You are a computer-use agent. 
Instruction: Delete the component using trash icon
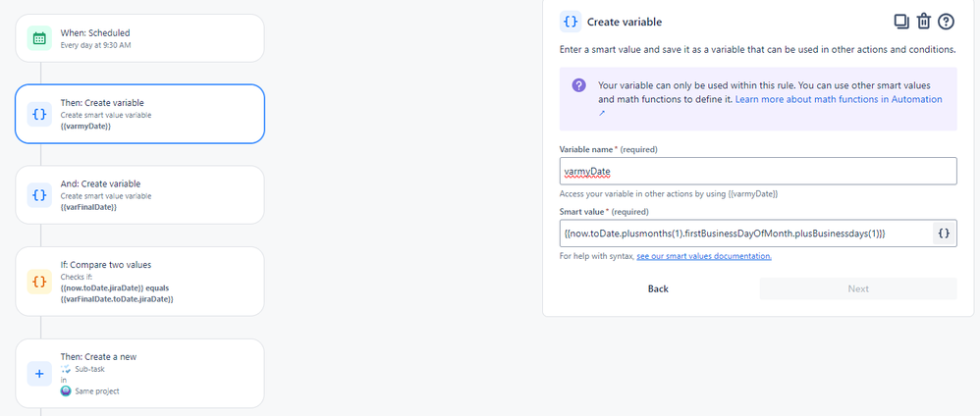(924, 22)
